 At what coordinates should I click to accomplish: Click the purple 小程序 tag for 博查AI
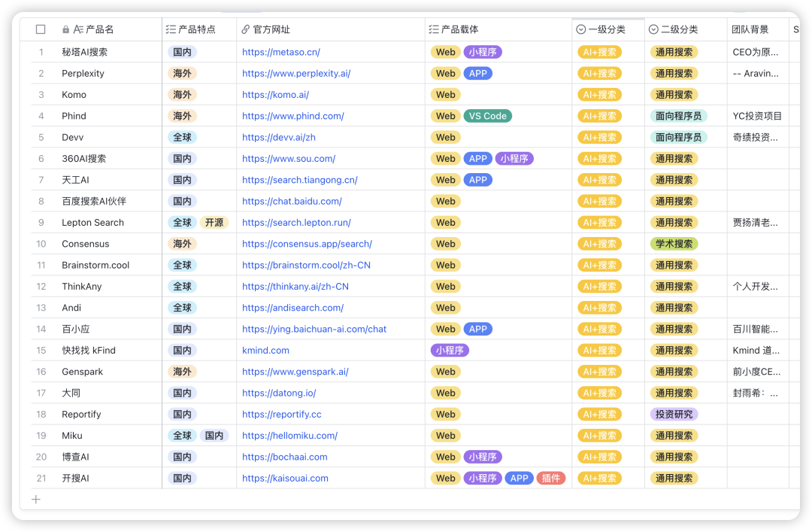[x=483, y=457]
